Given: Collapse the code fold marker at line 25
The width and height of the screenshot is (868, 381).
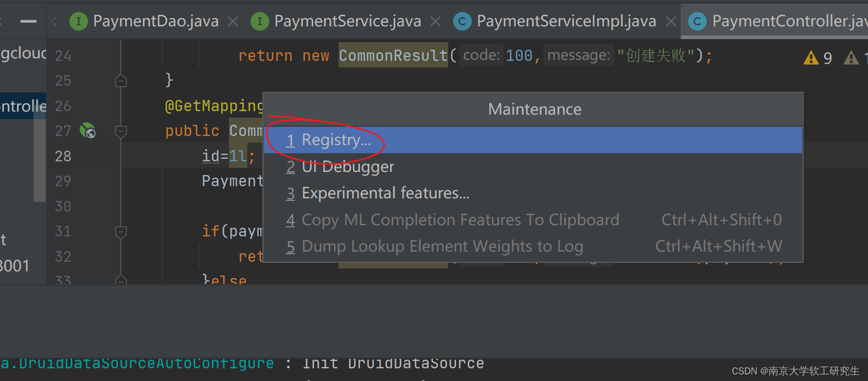Looking at the screenshot, I should pyautogui.click(x=121, y=81).
